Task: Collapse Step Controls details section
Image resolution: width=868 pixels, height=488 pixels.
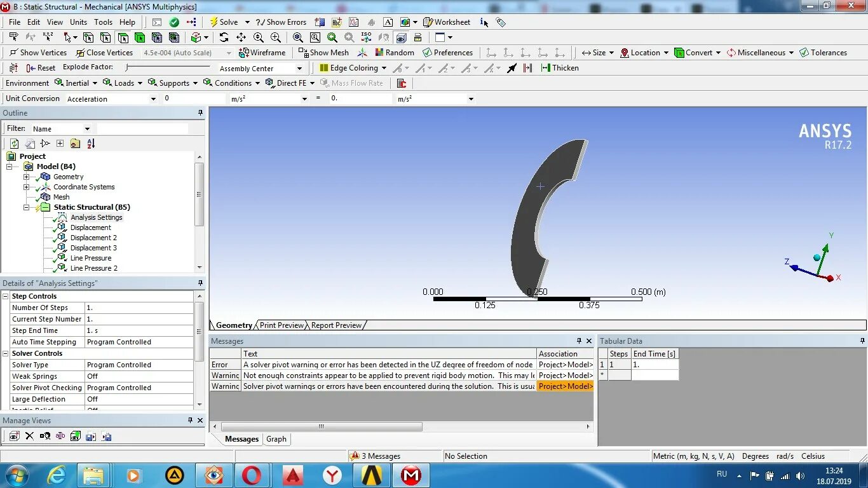Action: 6,296
